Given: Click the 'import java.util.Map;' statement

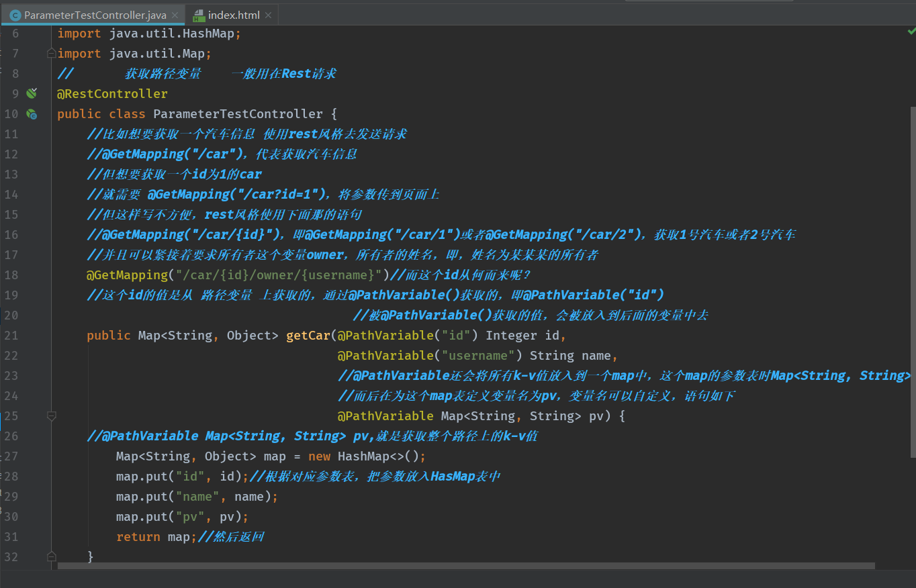Looking at the screenshot, I should pyautogui.click(x=134, y=54).
